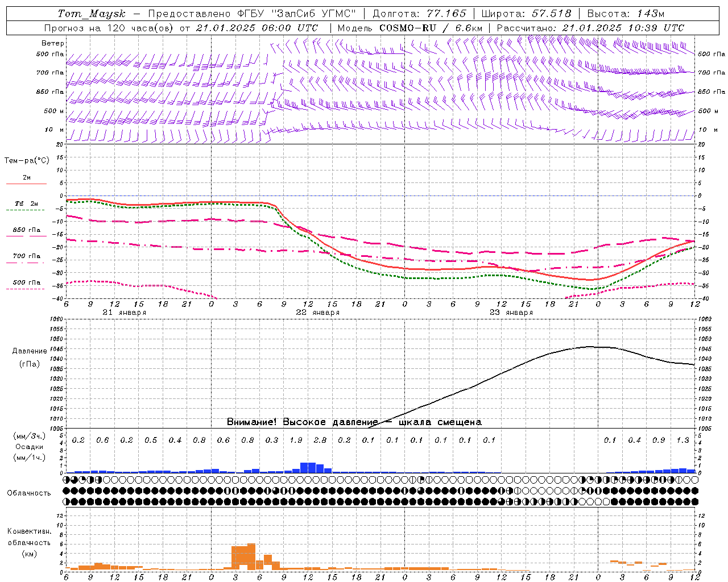728x582 pixels.
Task: Select the 22 января date label
Action: 318,313
